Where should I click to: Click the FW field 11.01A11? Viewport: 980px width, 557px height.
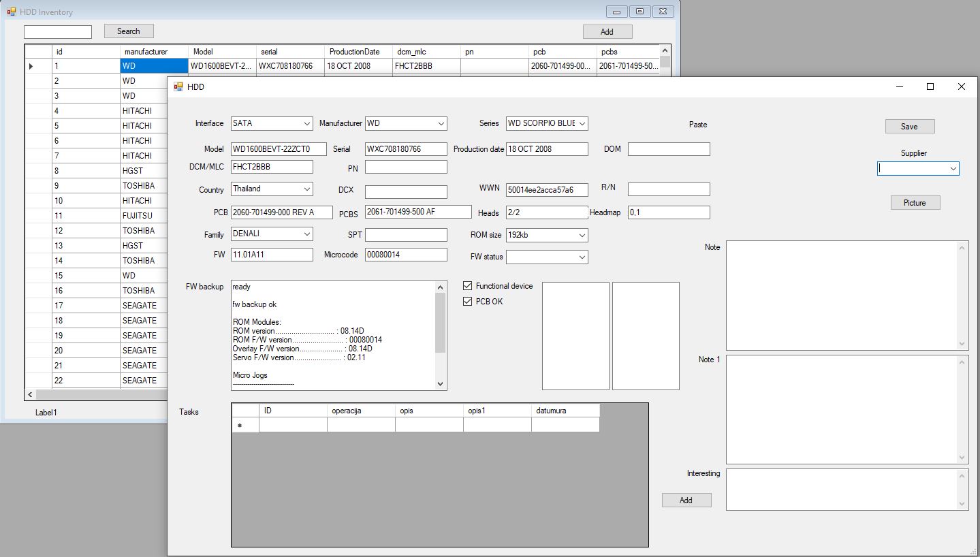(272, 254)
